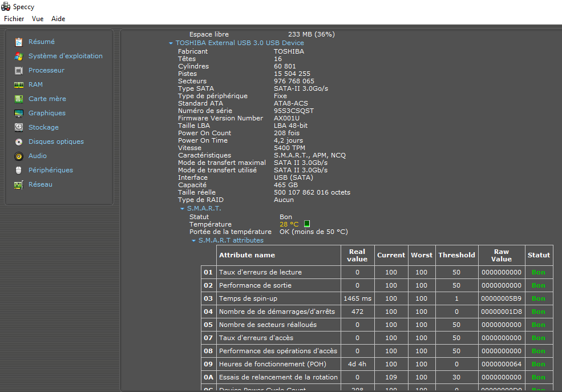Screen dimensions: 562x392
Task: Click the 4d 4h real value cell
Action: [357, 364]
